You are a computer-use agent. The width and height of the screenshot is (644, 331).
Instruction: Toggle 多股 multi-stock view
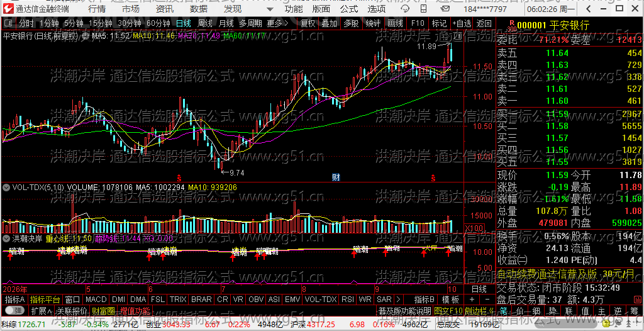click(x=351, y=23)
